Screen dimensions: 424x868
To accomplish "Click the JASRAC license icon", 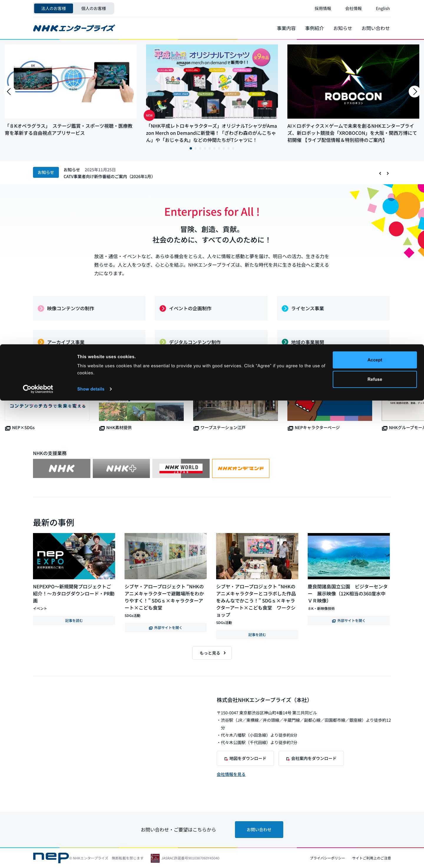I will (155, 858).
